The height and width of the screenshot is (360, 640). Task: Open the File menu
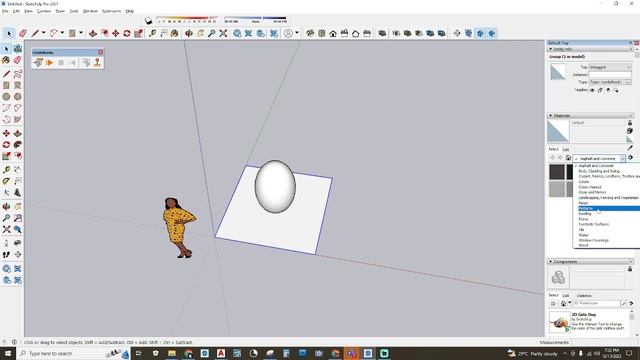coord(5,11)
